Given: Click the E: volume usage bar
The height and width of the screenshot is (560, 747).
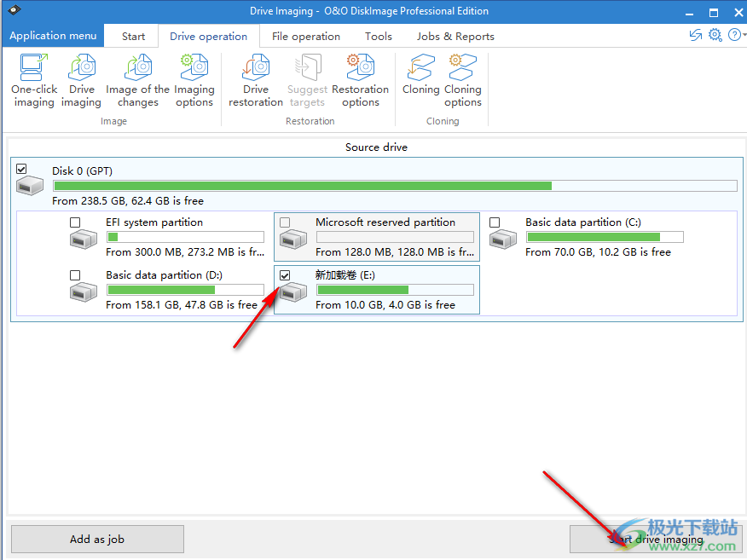Looking at the screenshot, I should [395, 290].
